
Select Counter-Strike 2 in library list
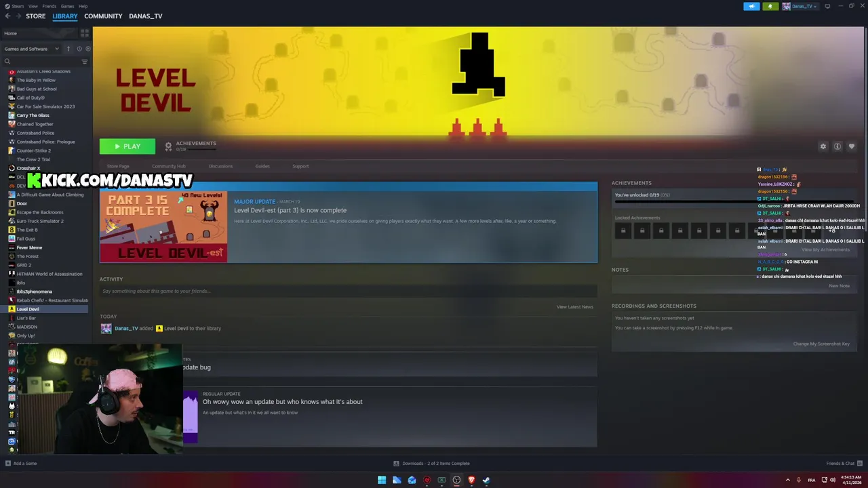pyautogui.click(x=34, y=150)
